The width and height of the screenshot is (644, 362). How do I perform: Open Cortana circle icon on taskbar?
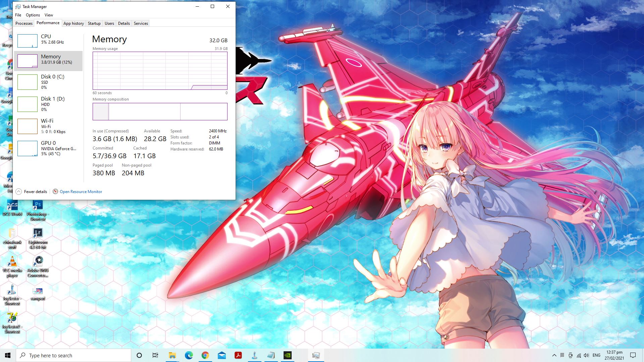[x=139, y=355]
